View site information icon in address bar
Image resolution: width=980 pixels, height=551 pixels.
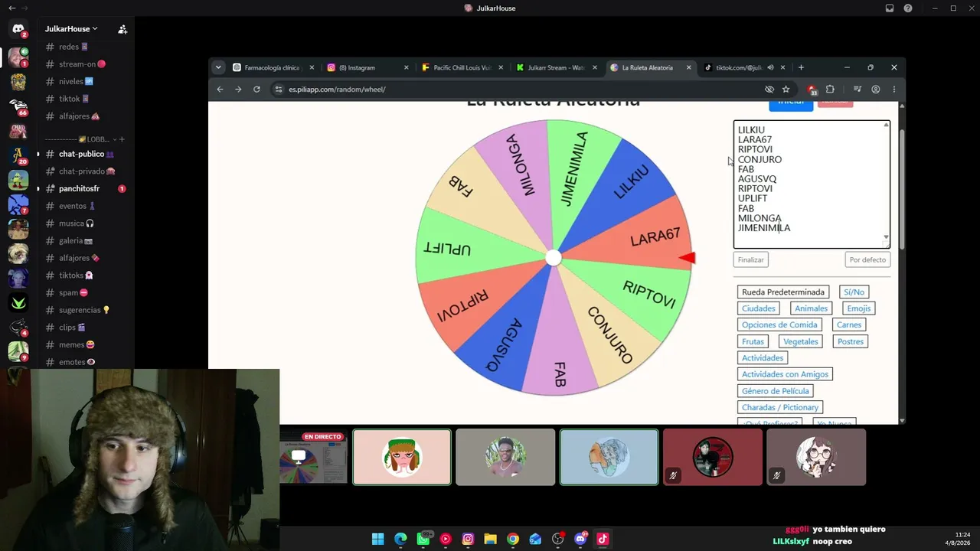pyautogui.click(x=279, y=90)
